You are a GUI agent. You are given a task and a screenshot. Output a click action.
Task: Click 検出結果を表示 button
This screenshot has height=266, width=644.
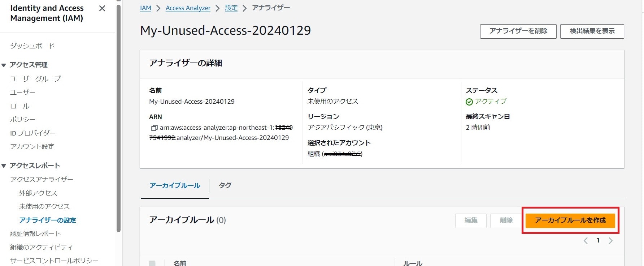(592, 31)
